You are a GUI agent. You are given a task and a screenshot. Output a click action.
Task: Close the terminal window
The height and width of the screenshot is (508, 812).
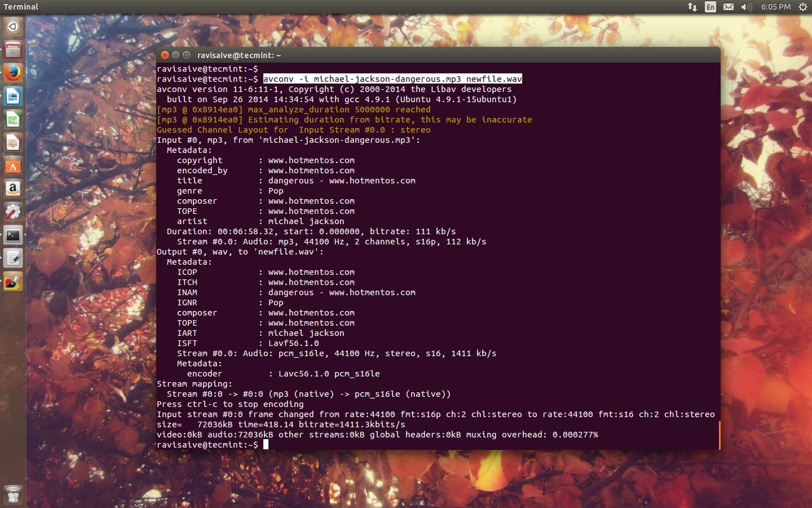[x=165, y=55]
